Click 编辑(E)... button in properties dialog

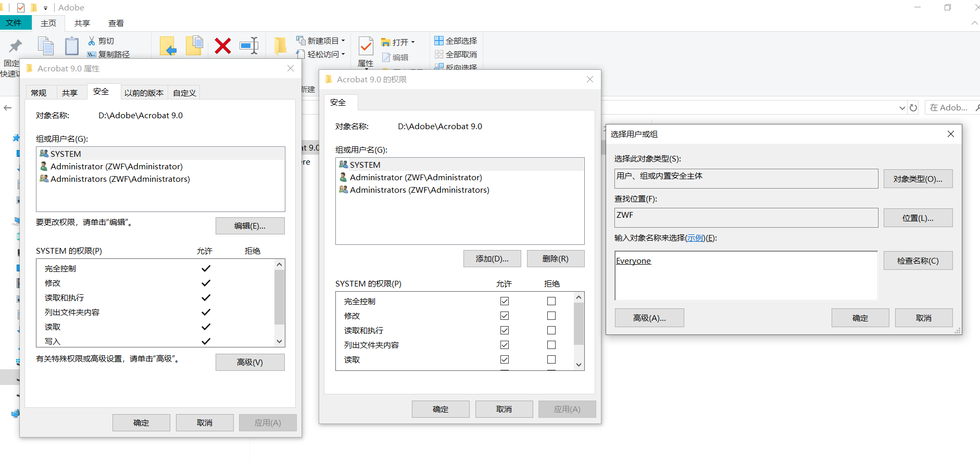coord(250,226)
